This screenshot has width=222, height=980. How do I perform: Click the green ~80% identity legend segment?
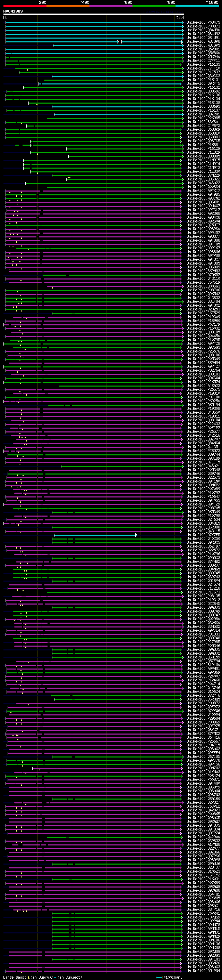click(154, 6)
